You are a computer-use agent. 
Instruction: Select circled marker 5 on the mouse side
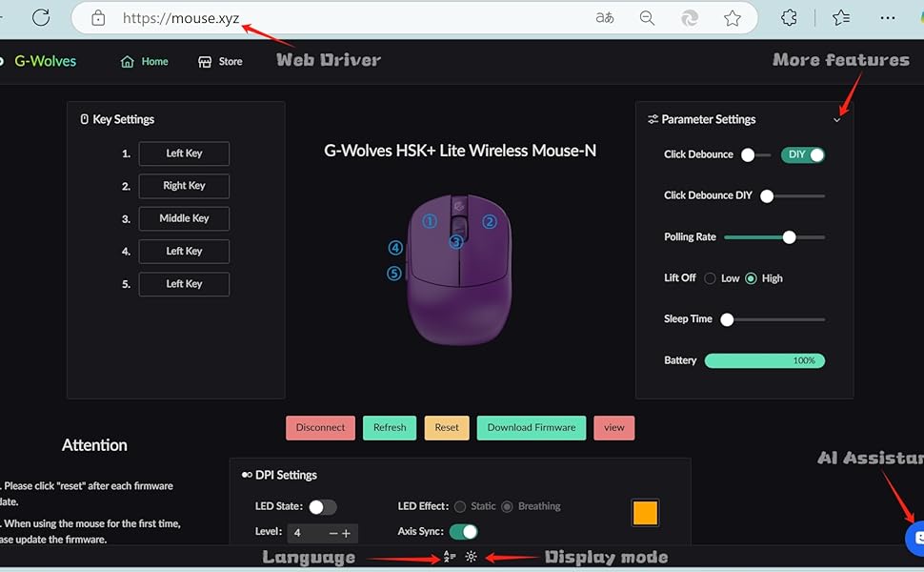tap(394, 273)
